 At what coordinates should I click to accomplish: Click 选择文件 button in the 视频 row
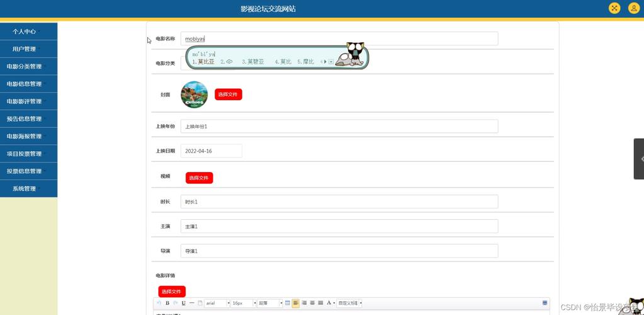[199, 178]
